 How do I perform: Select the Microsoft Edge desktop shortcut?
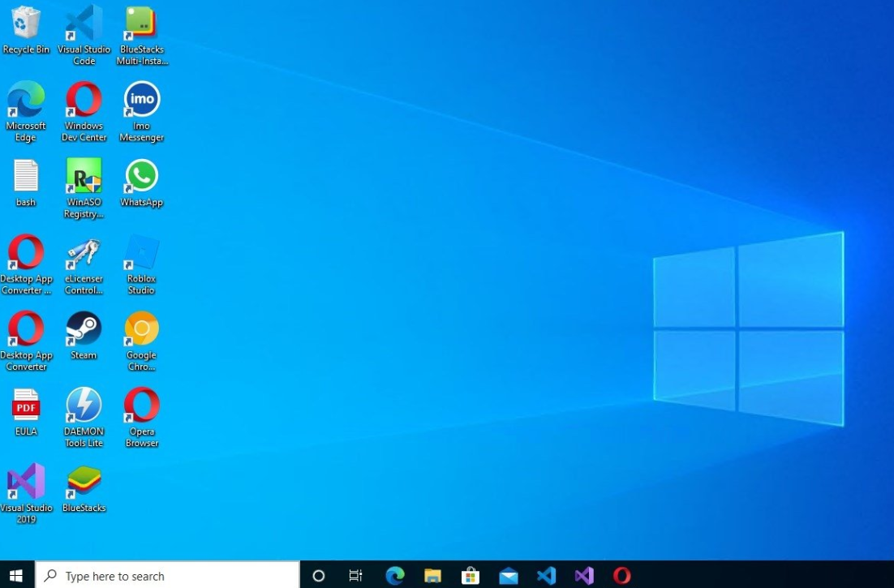click(26, 112)
